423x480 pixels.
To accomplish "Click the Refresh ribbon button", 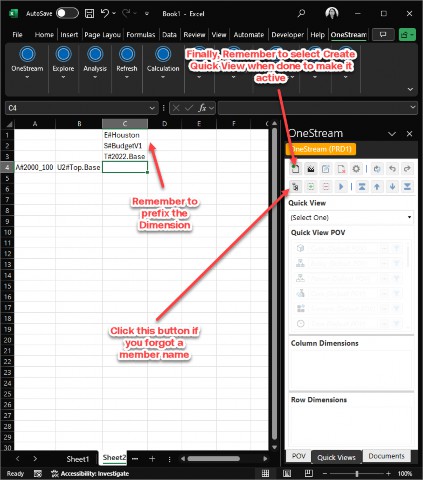I will [127, 64].
